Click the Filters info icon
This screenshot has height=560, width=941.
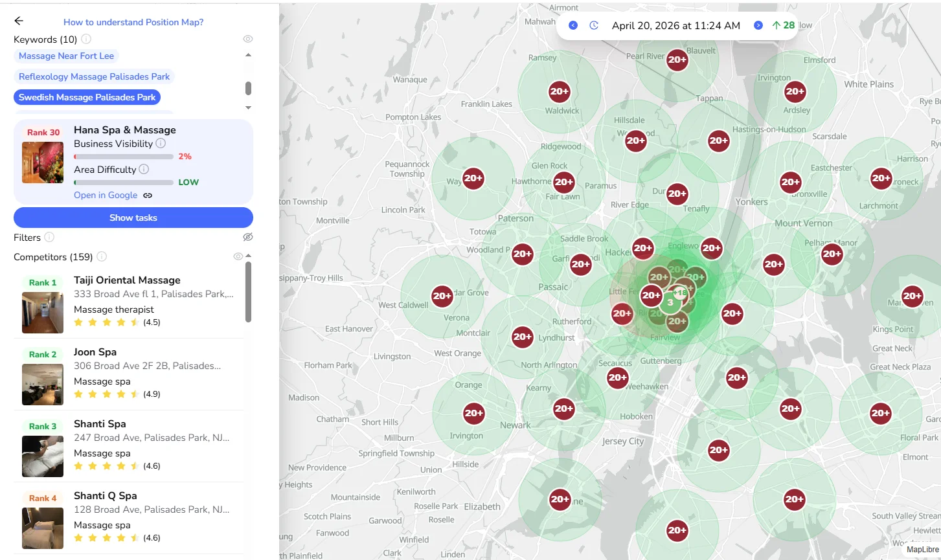click(x=49, y=238)
